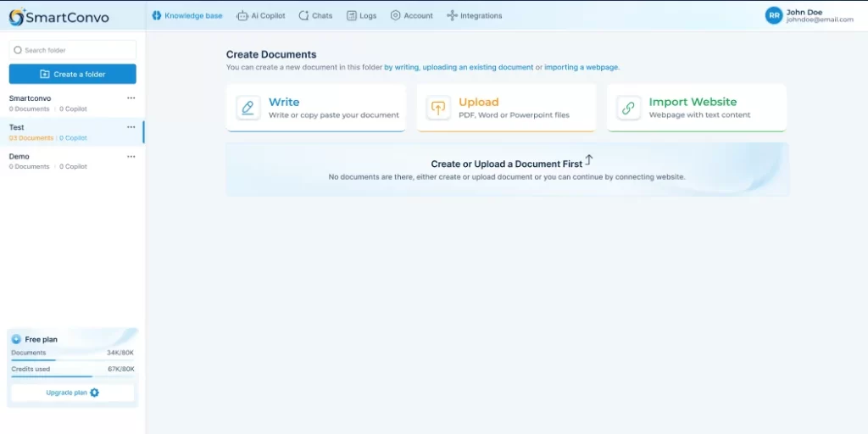Select the Write document card
This screenshot has height=434, width=868.
(316, 108)
